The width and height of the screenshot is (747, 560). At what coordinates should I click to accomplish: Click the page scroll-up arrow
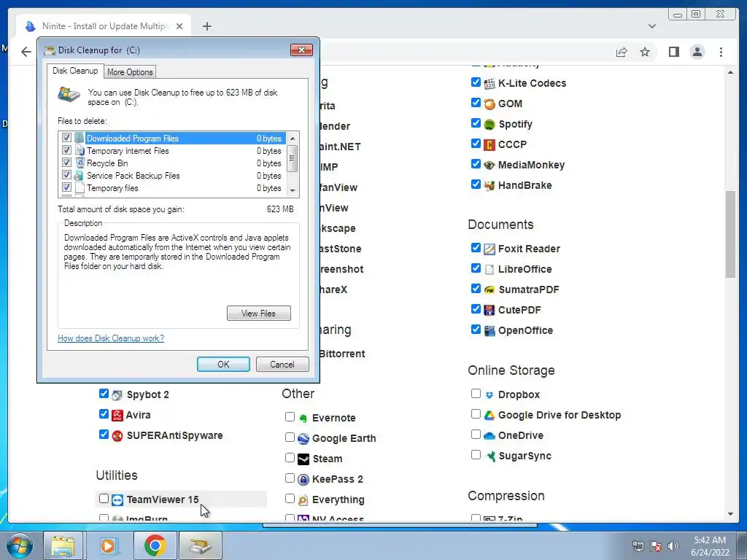tap(730, 72)
